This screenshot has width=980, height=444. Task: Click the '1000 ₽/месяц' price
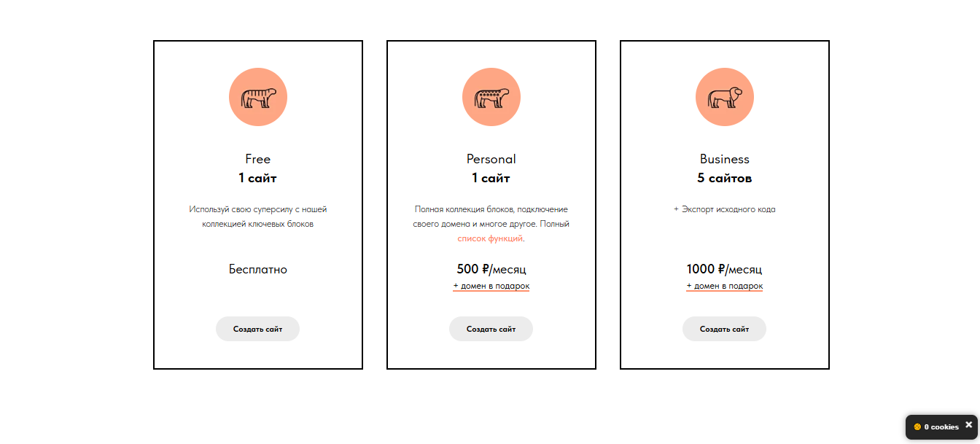pyautogui.click(x=725, y=270)
